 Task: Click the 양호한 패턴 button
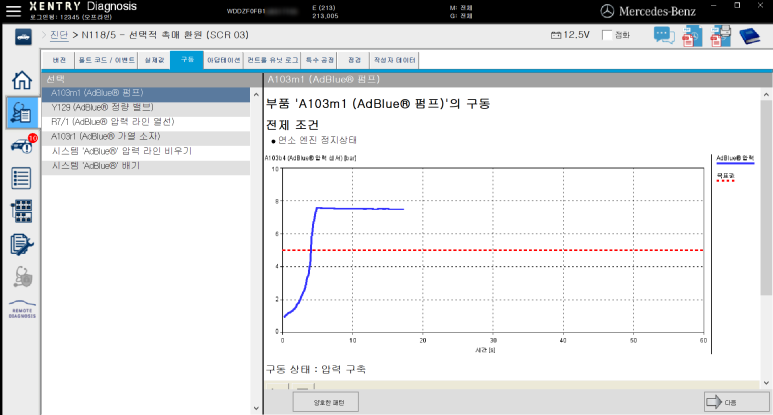click(x=326, y=402)
